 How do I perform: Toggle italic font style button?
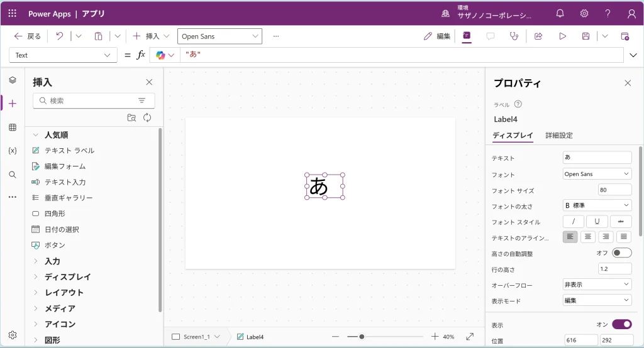(x=573, y=222)
